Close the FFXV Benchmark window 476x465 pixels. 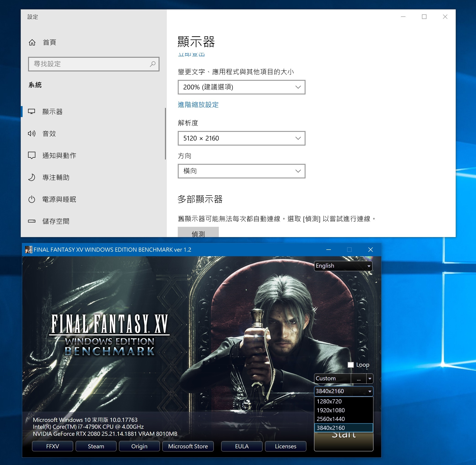371,250
